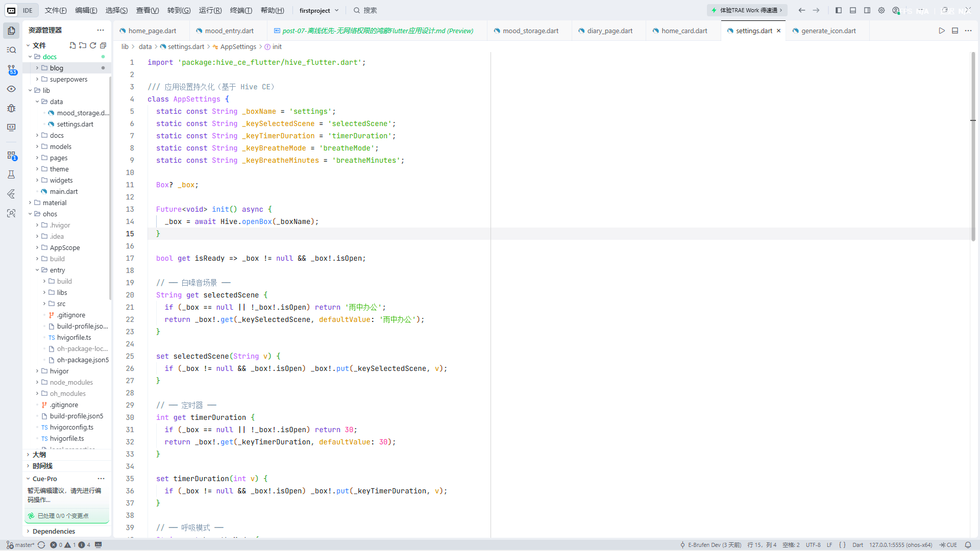The image size is (980, 551).
Task: Open the Explorer view in activity bar
Action: pyautogui.click(x=11, y=31)
